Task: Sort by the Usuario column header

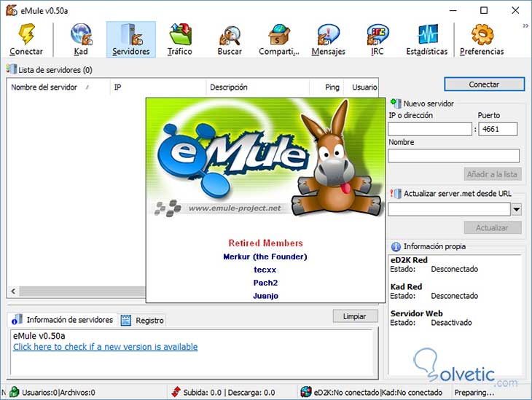Action: click(x=361, y=87)
